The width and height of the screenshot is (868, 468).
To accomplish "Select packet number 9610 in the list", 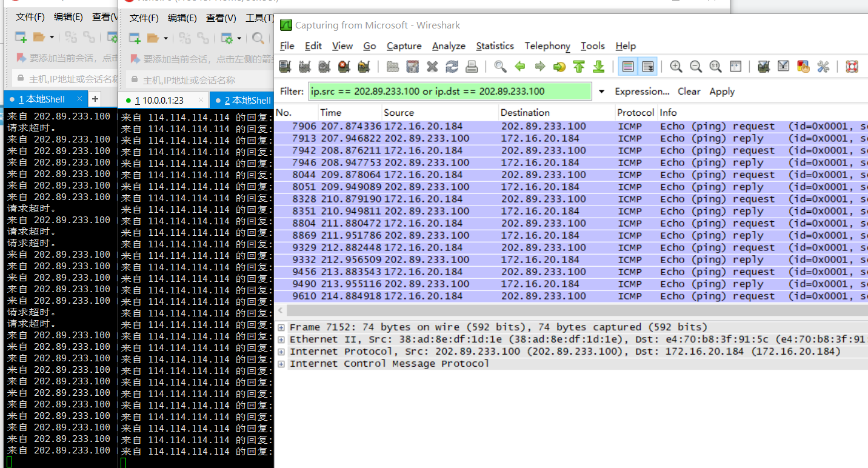I will [x=571, y=296].
